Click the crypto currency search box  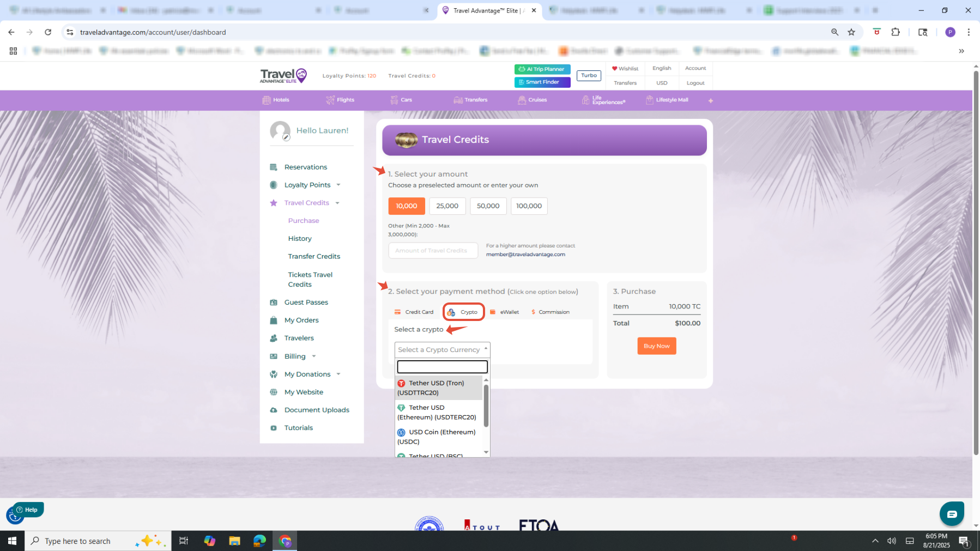443,367
